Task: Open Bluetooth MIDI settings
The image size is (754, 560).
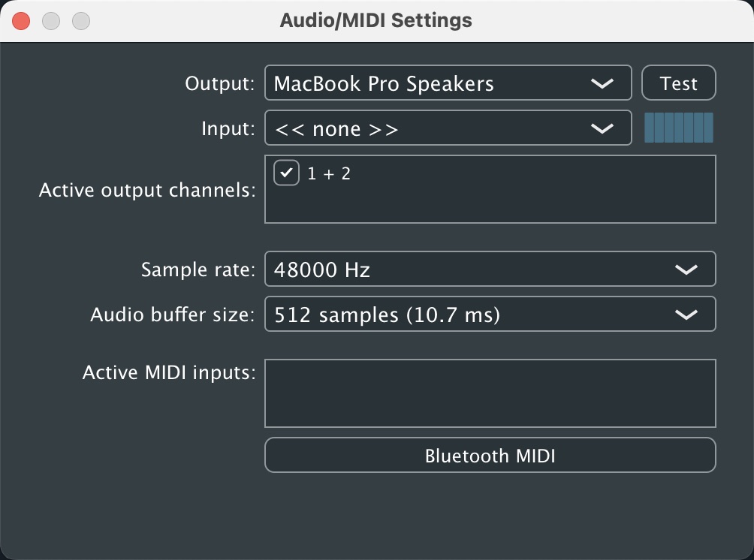Action: 490,456
